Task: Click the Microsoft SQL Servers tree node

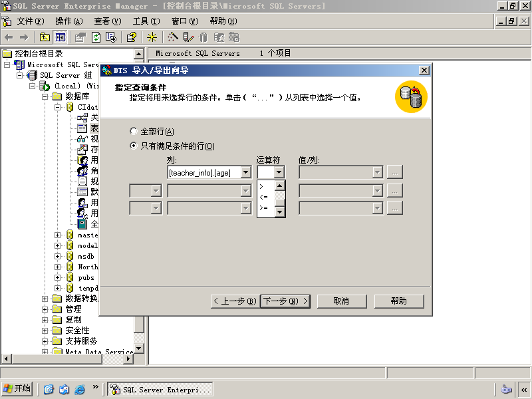Action: coord(63,65)
